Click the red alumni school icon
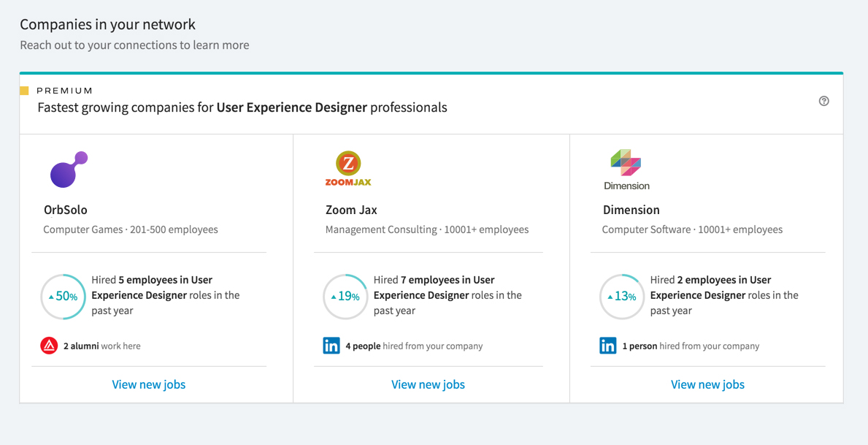The height and width of the screenshot is (445, 868). pos(49,346)
